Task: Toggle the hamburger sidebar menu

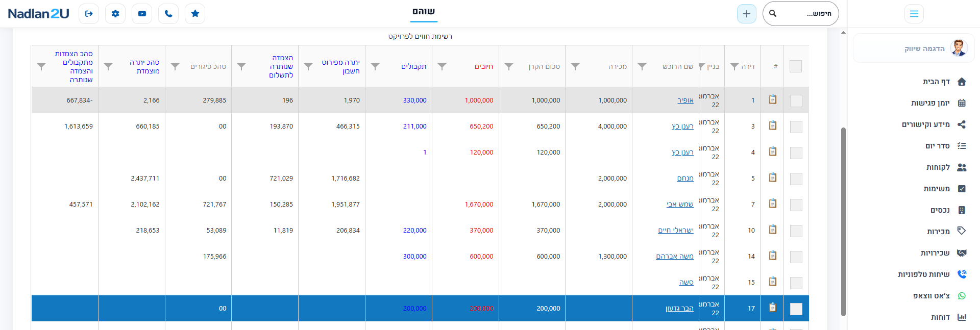Action: (x=914, y=14)
